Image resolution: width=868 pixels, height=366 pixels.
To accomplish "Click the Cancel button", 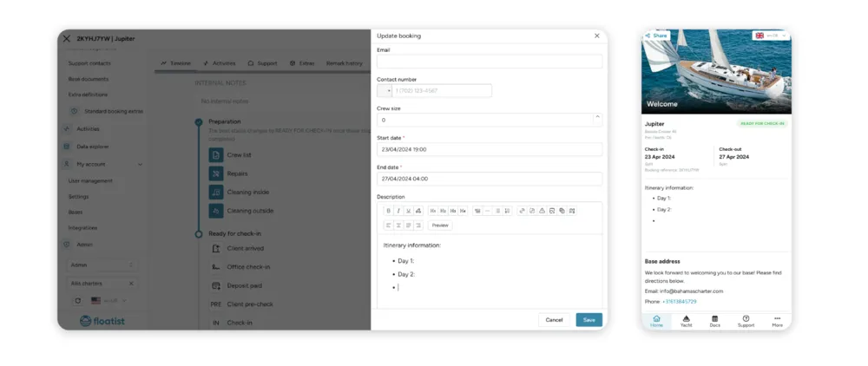I will pyautogui.click(x=554, y=320).
